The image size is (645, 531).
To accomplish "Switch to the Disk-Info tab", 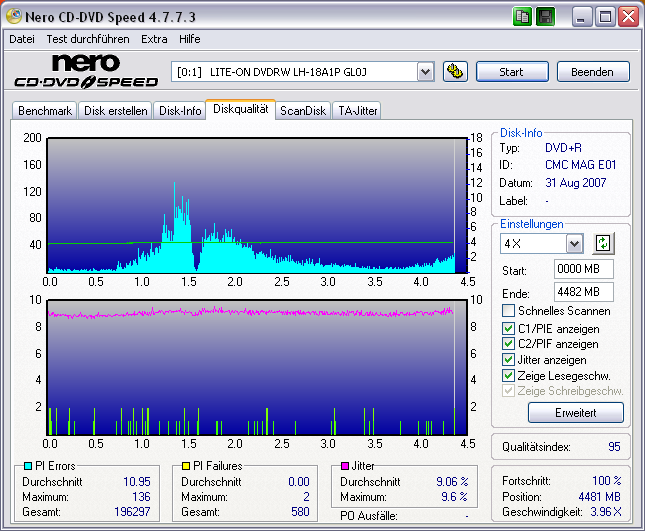I will coord(180,111).
